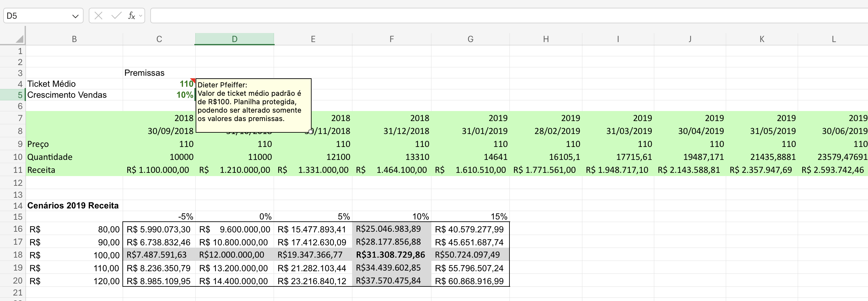Click the 15% scenario header cell
This screenshot has height=301, width=868.
tap(470, 217)
